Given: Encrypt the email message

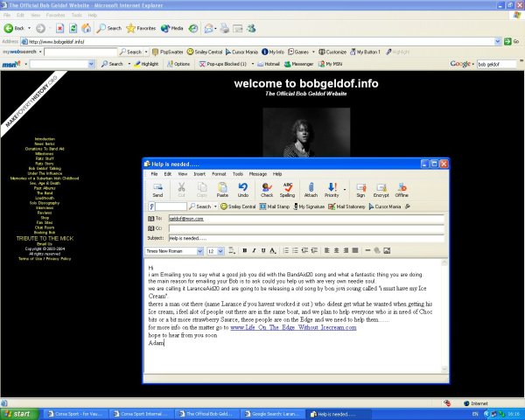Looking at the screenshot, I should (x=381, y=189).
